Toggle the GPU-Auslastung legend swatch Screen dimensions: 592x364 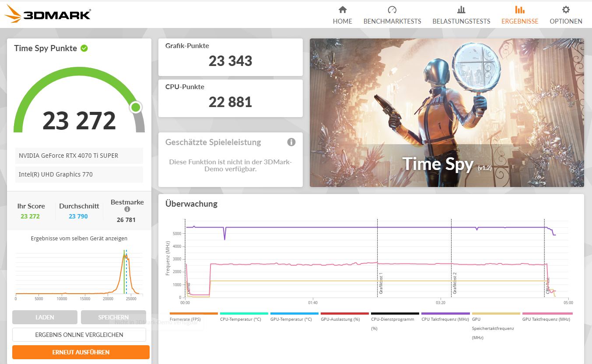tap(345, 314)
